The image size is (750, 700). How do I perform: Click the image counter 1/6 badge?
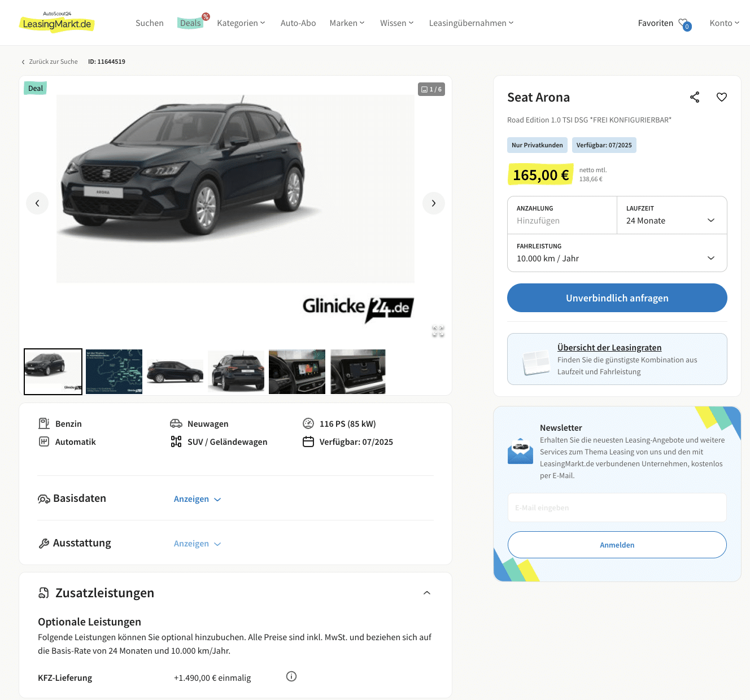click(x=431, y=89)
